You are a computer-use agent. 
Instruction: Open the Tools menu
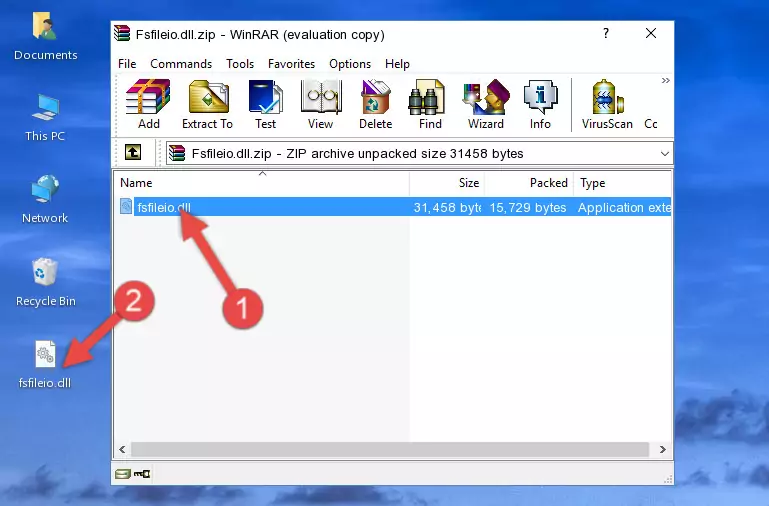pos(240,64)
